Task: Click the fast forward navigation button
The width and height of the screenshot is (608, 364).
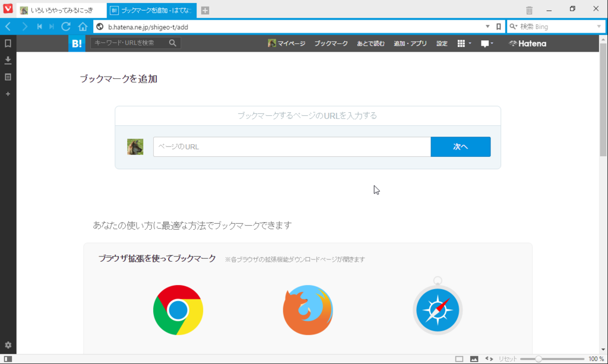Action: [x=52, y=26]
